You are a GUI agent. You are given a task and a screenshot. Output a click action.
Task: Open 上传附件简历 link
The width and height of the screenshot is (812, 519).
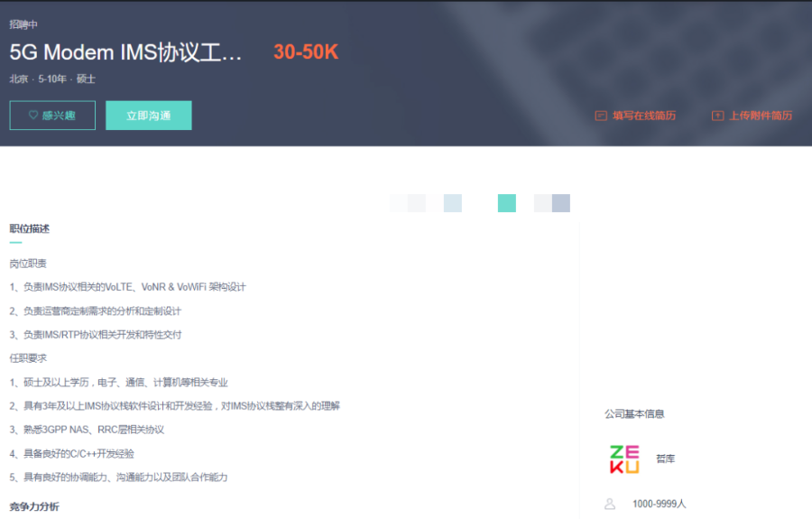click(x=761, y=116)
